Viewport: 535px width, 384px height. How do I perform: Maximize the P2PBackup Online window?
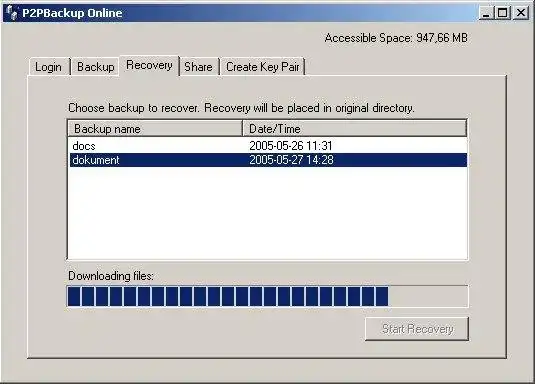coord(503,13)
